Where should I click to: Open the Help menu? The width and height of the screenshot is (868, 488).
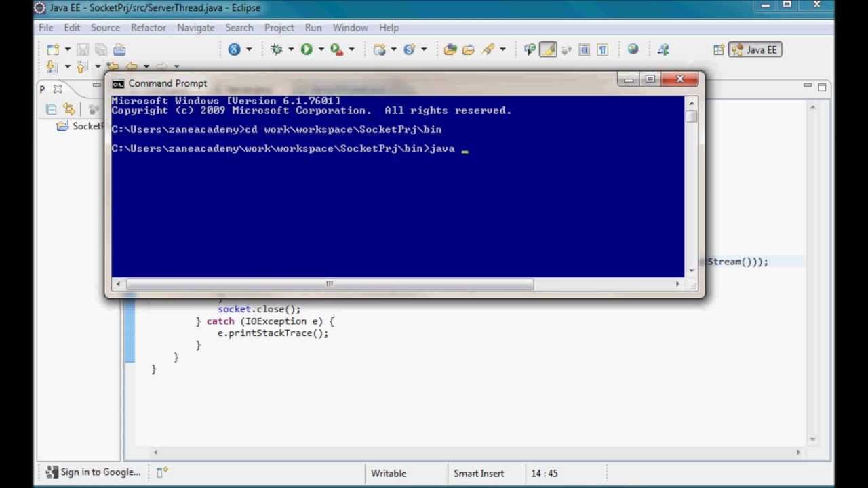pos(389,28)
